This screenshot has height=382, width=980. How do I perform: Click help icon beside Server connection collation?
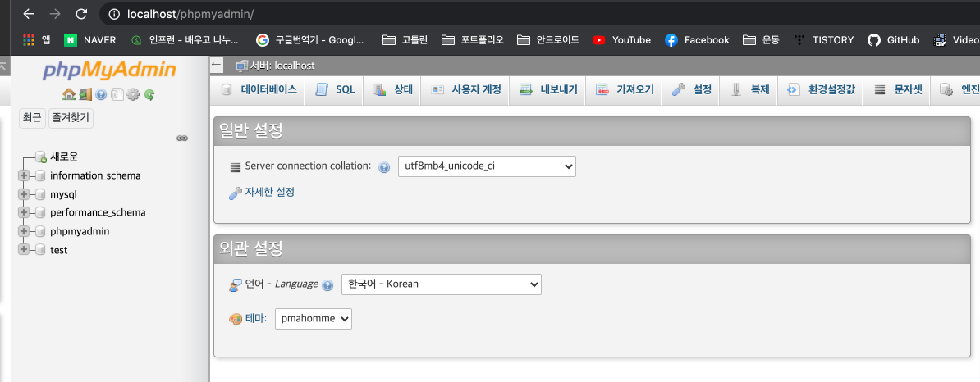click(384, 167)
